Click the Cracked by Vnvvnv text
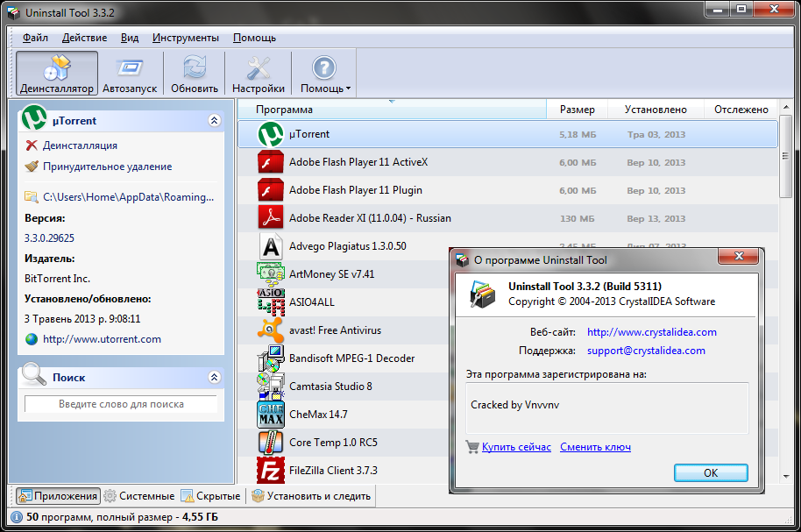 coord(515,405)
